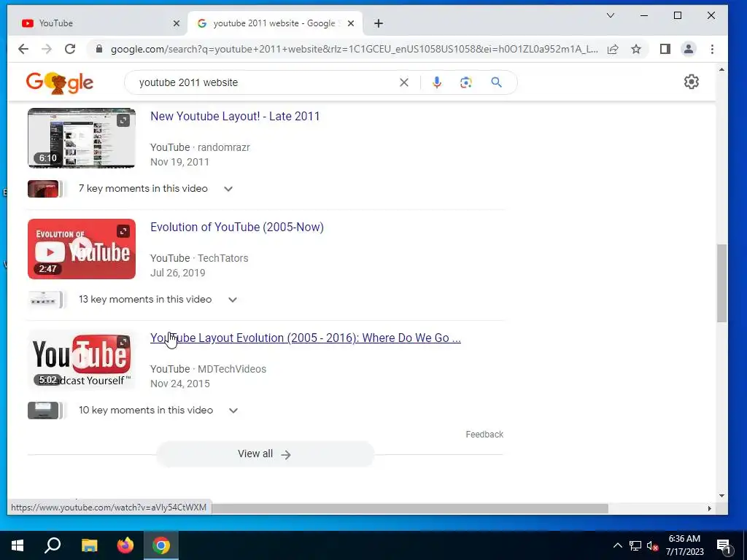Click the randomrazr channel text
The width and height of the screenshot is (747, 560).
click(224, 147)
